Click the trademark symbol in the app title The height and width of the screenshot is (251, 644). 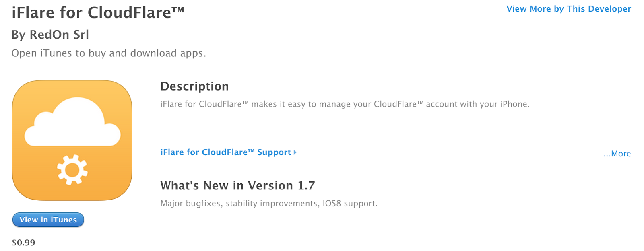pyautogui.click(x=178, y=10)
